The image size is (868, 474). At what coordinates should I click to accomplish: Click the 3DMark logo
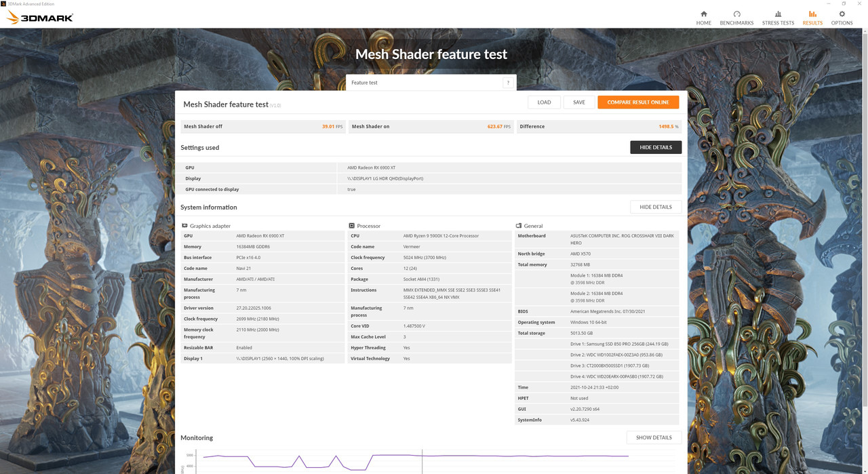click(39, 18)
